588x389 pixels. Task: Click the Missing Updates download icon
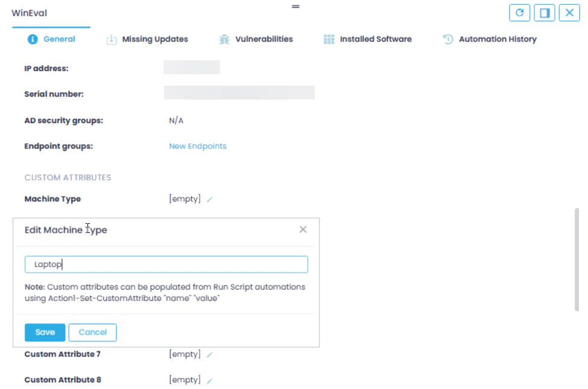(x=111, y=39)
